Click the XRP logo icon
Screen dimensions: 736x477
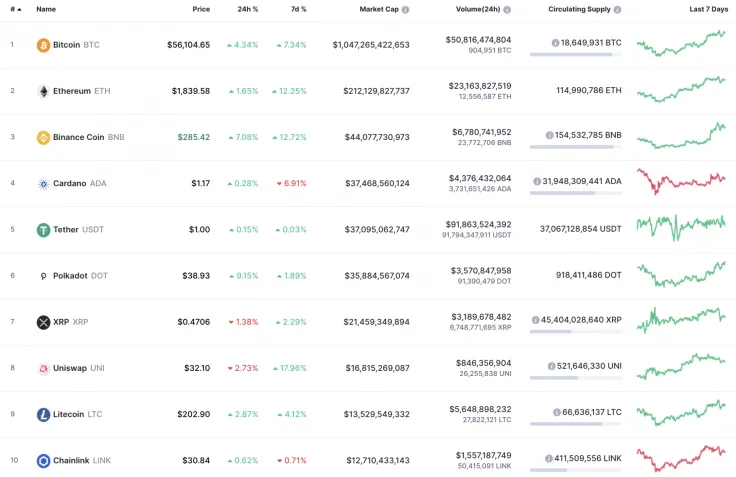(x=43, y=322)
